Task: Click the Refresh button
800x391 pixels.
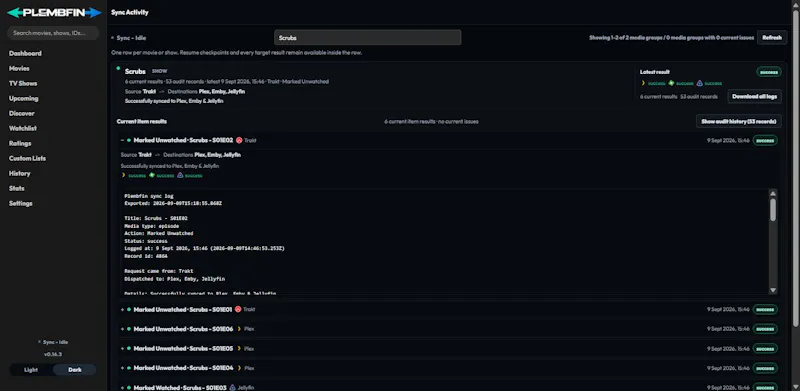Action: [x=772, y=38]
